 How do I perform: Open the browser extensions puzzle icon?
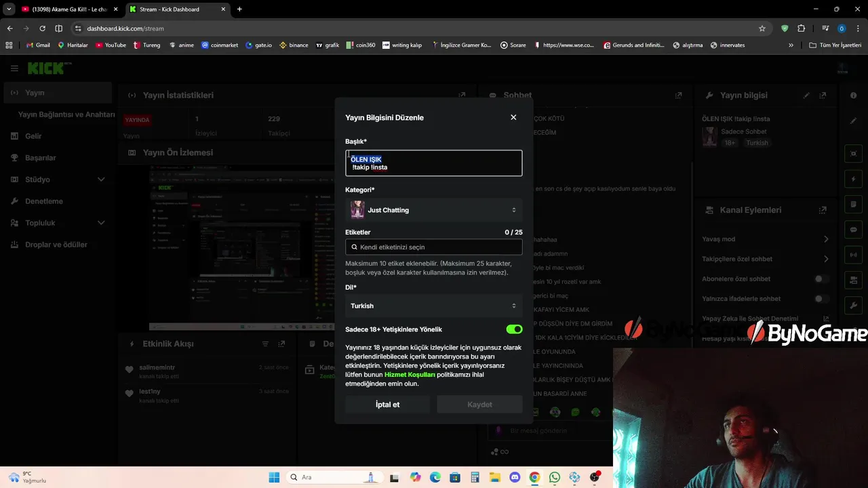[802, 28]
